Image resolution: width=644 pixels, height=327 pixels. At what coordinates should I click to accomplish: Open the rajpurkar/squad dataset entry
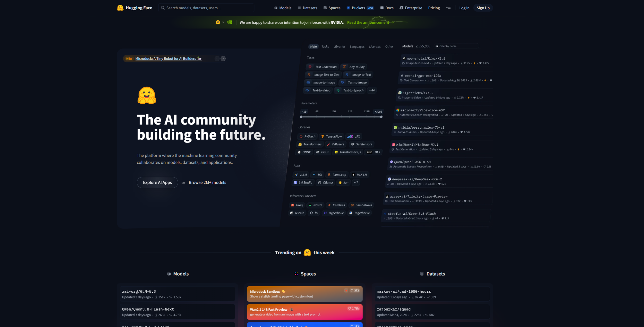coord(432,312)
